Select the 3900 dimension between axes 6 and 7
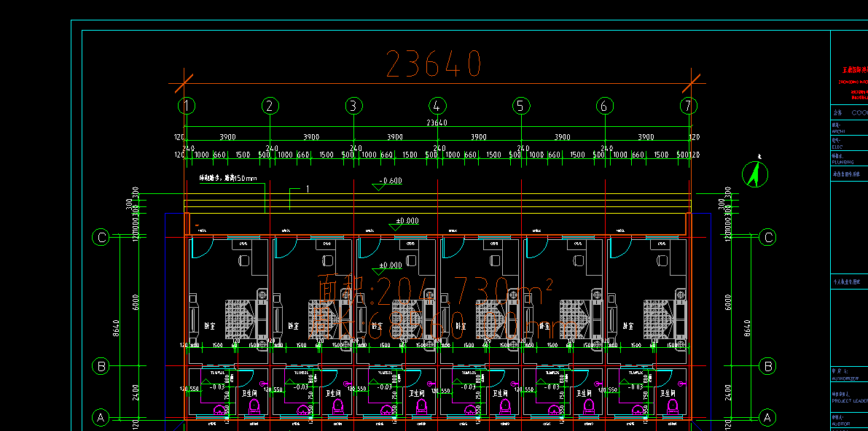Viewport: 868px width, 431px height. pyautogui.click(x=646, y=137)
